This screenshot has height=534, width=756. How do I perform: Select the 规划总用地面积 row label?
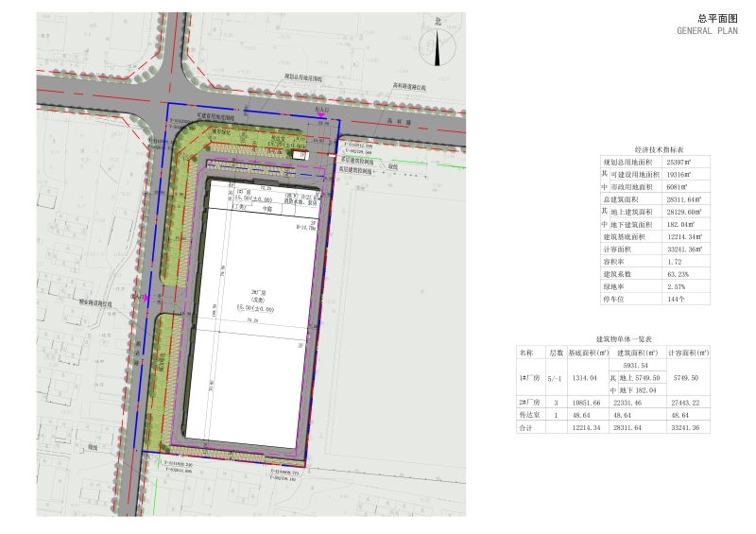tap(627, 162)
